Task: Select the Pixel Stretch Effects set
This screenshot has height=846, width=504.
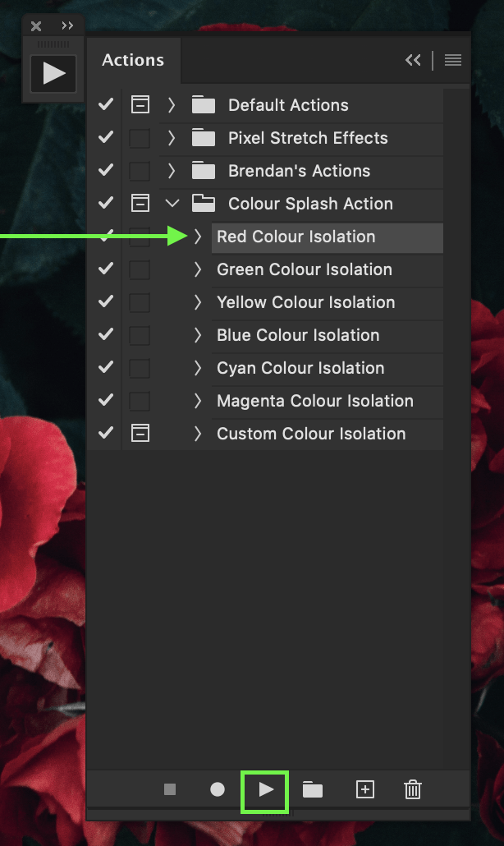Action: 308,138
